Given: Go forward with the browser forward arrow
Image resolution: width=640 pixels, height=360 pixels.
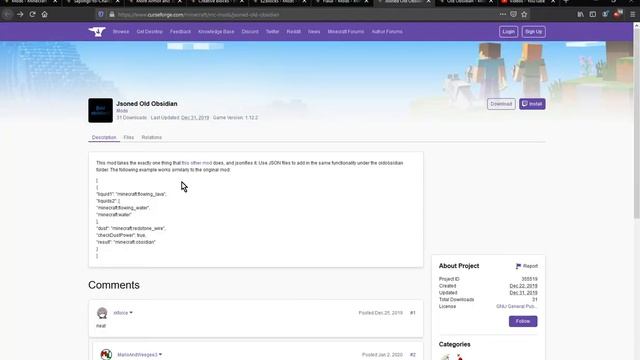Looking at the screenshot, I should click(x=20, y=14).
